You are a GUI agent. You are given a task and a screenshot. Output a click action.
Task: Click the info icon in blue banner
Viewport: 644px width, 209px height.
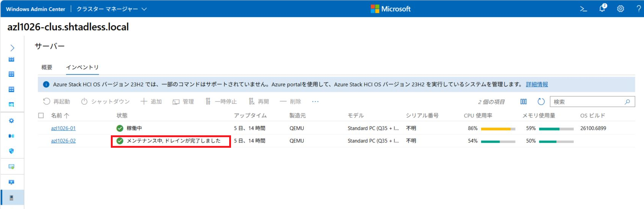click(46, 84)
